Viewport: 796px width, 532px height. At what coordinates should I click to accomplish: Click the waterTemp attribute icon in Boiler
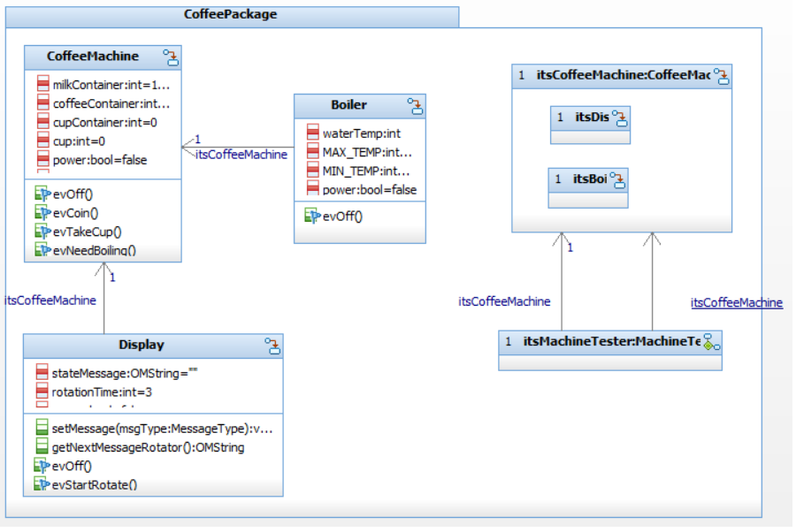[313, 133]
